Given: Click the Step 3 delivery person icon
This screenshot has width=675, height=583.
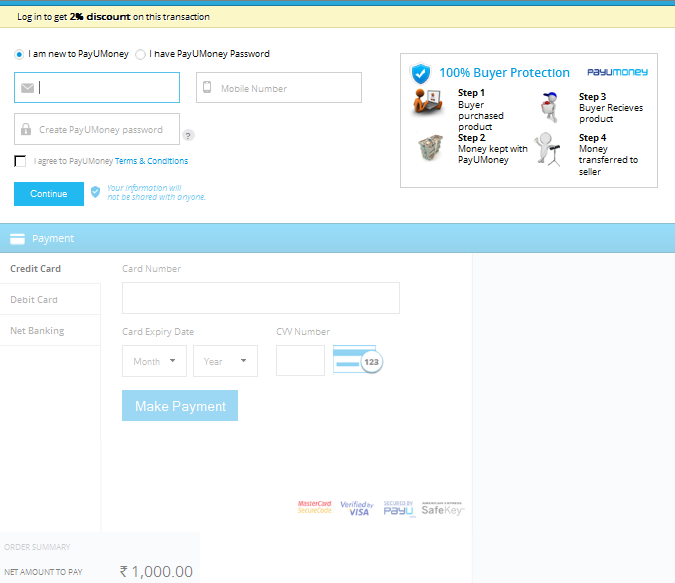Looking at the screenshot, I should pos(550,107).
